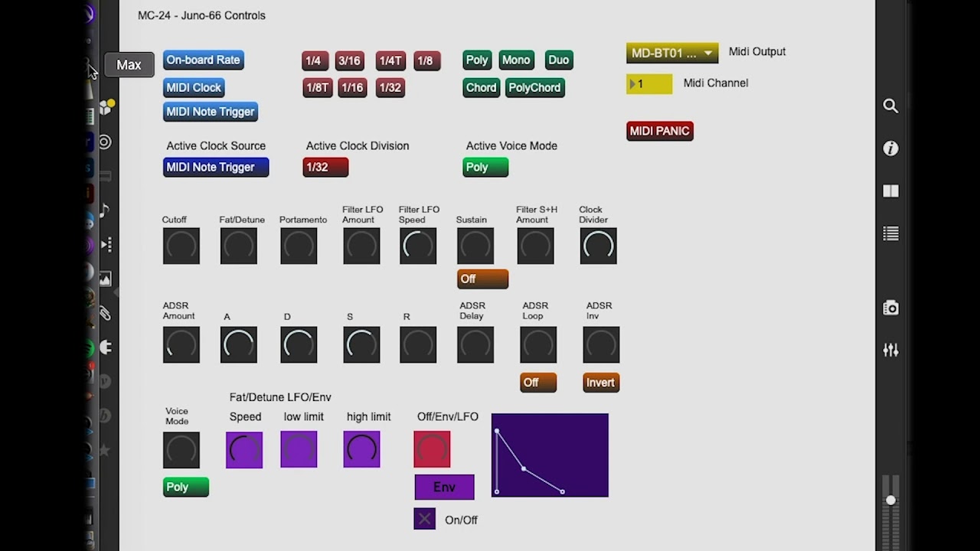Select PolyChord voice mode
This screenshot has width=980, height=551.
(x=534, y=87)
